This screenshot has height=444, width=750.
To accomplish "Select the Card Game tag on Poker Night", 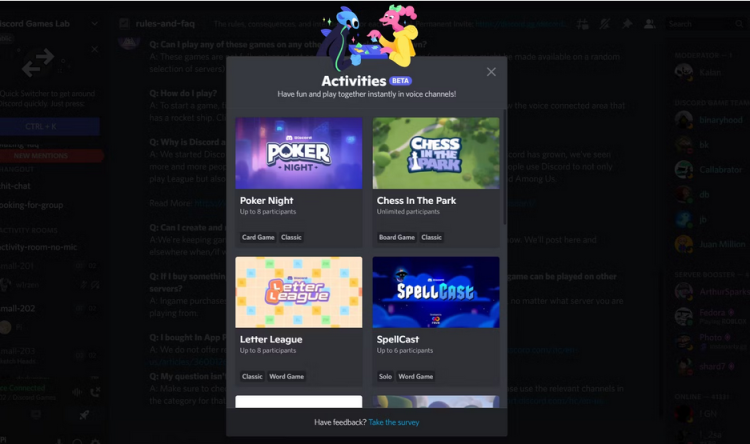I will coord(258,237).
